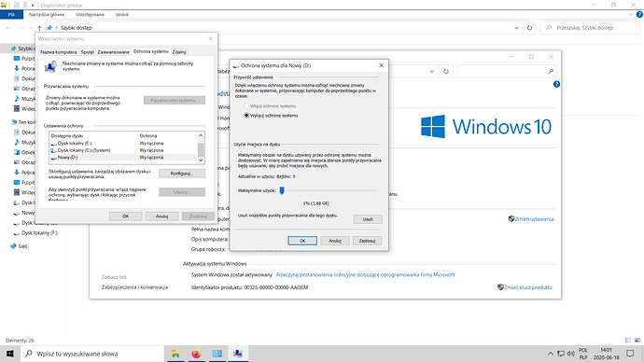Open Firefox from the taskbar
This screenshot has width=644, height=362.
pos(196,354)
